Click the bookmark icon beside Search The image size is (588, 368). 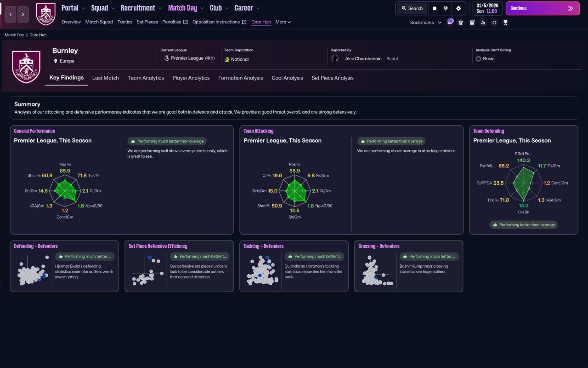434,8
